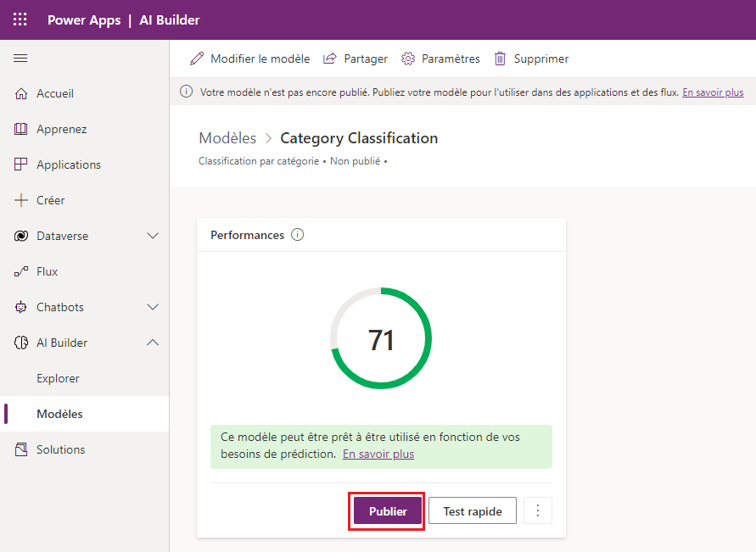Click the trash icon for Supprimer
Screen dimensions: 756x552
[500, 59]
